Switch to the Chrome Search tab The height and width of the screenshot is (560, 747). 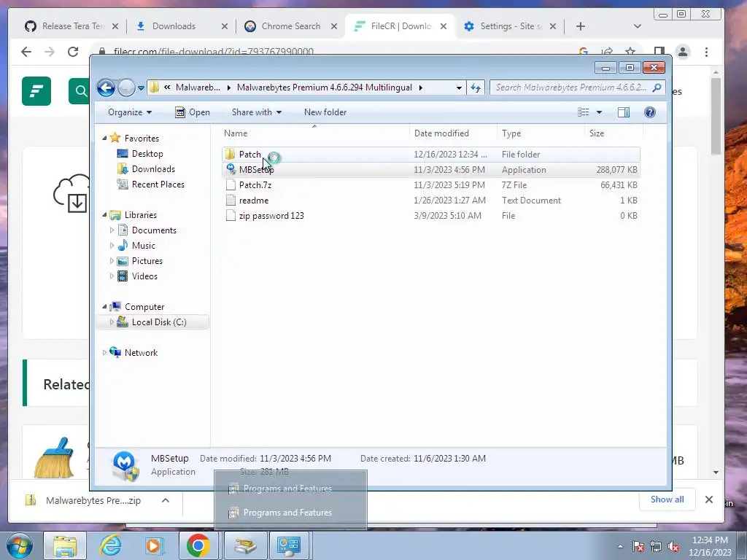289,26
